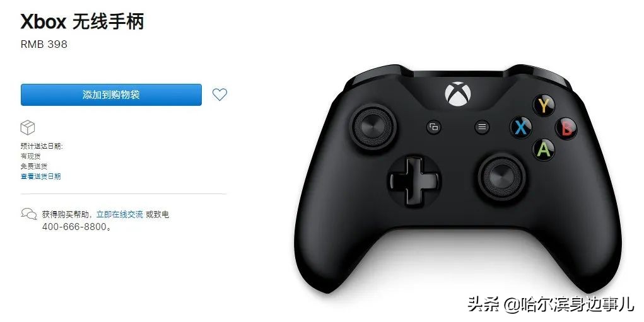Image resolution: width=644 pixels, height=322 pixels.
Task: Click the blue X button on controller
Action: (x=521, y=127)
